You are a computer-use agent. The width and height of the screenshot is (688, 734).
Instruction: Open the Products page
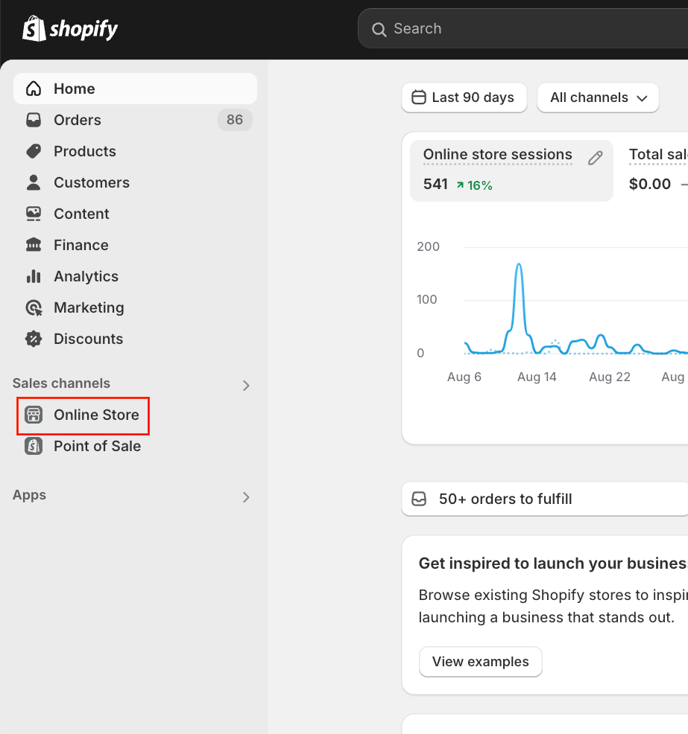pyautogui.click(x=135, y=151)
